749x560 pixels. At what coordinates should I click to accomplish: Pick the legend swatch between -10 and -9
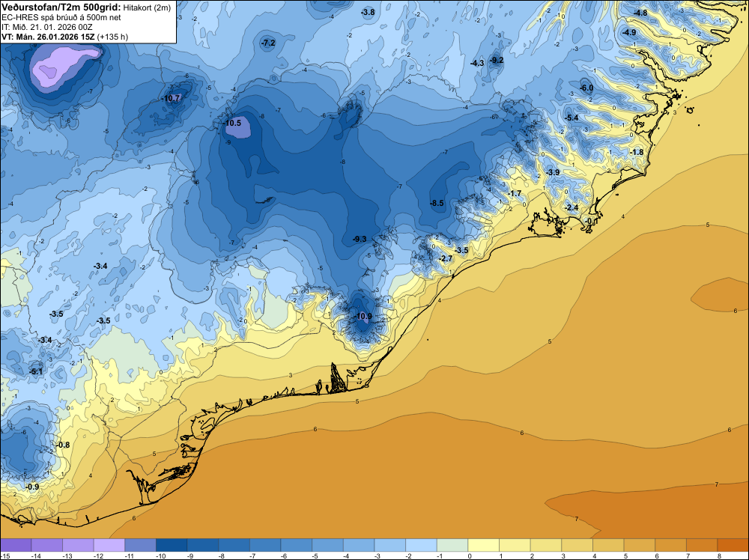[x=172, y=545]
